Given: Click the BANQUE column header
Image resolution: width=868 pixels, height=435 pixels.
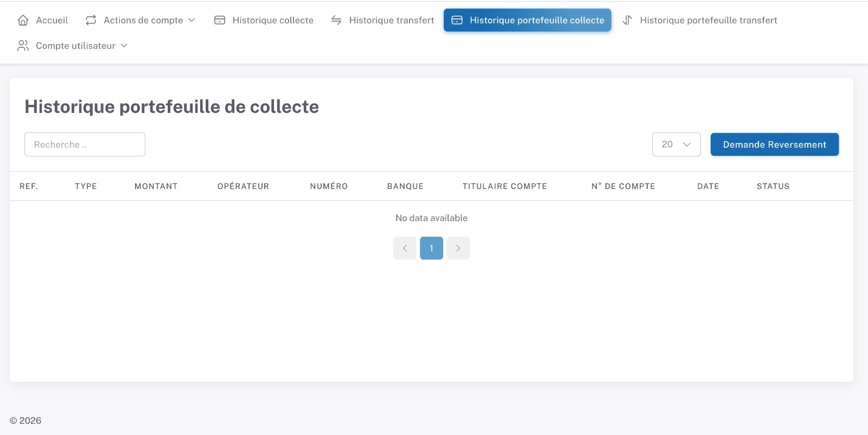Looking at the screenshot, I should [x=405, y=186].
